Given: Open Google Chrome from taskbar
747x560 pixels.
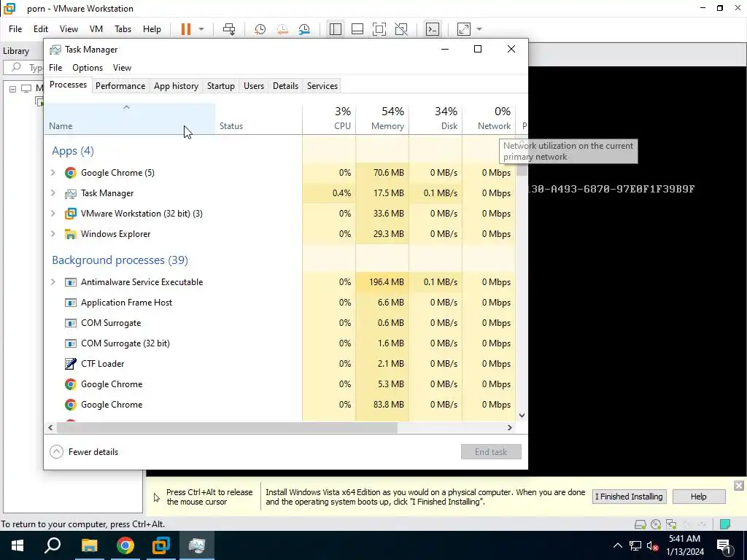Looking at the screenshot, I should point(125,545).
